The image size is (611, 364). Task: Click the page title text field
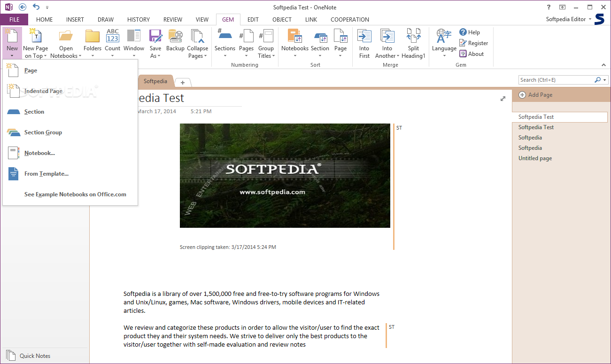(189, 98)
